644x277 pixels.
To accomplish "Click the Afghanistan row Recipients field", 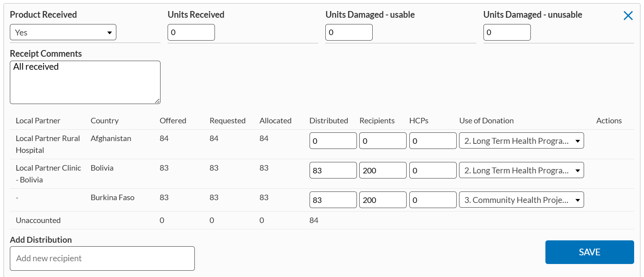I will (383, 141).
